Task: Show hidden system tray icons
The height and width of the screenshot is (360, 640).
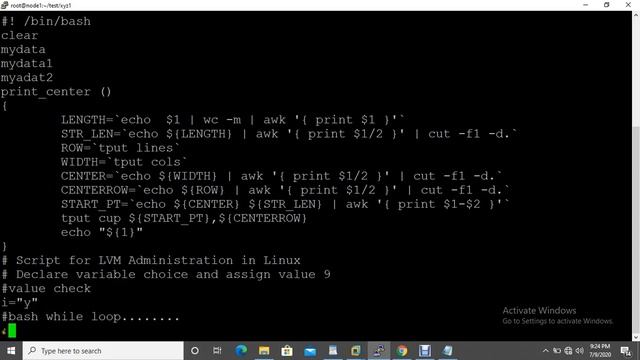Action: coord(546,351)
